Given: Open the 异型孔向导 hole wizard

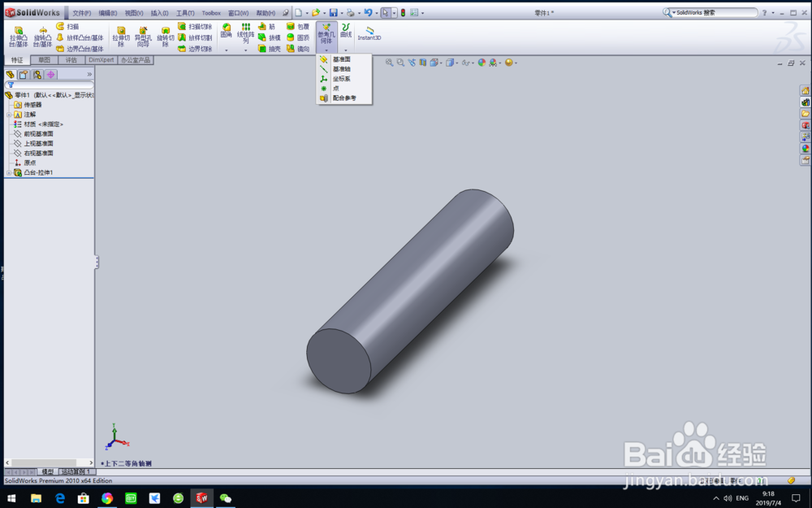Looking at the screenshot, I should pos(143,37).
